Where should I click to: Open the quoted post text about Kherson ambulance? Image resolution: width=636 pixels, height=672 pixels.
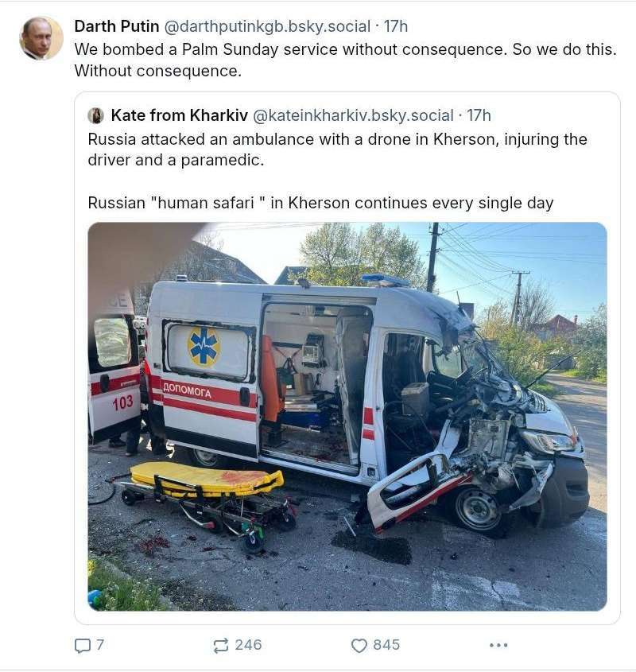coord(337,150)
